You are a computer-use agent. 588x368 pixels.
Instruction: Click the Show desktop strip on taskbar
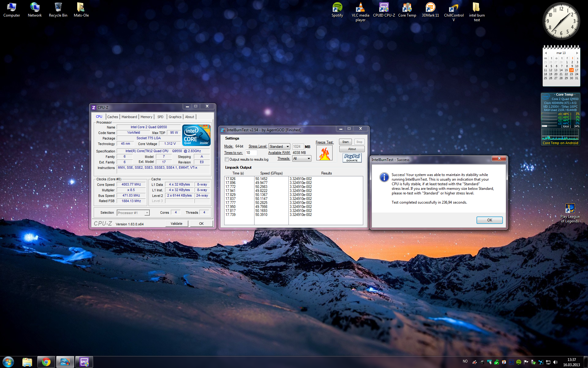[x=586, y=362]
